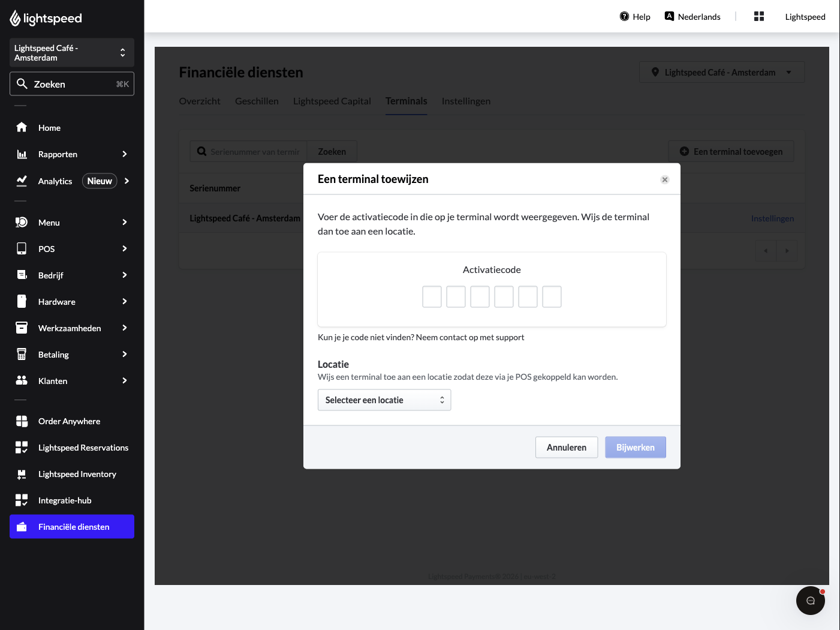Expand the POS submenu chevron
Screen dimensions: 840x630
(x=125, y=248)
